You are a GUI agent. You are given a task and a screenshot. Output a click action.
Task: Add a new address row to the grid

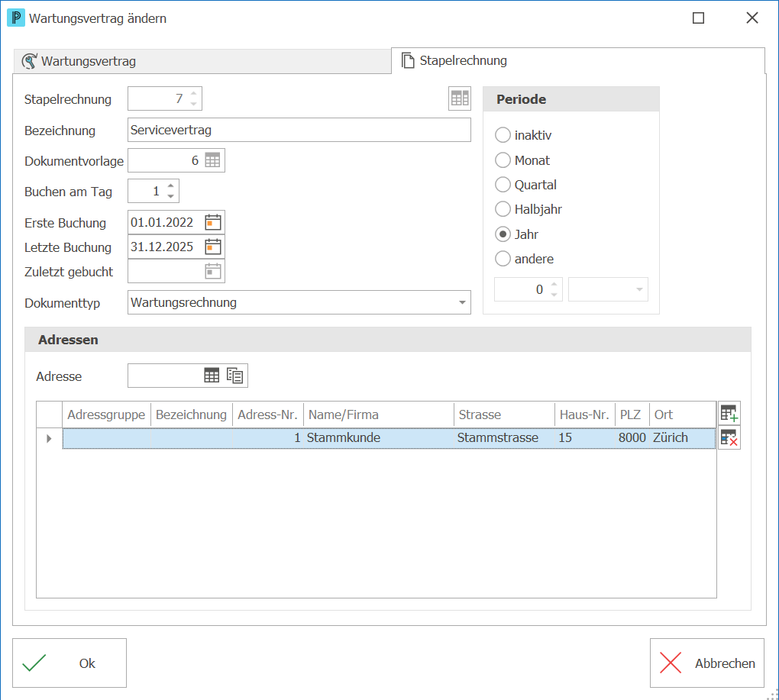729,413
